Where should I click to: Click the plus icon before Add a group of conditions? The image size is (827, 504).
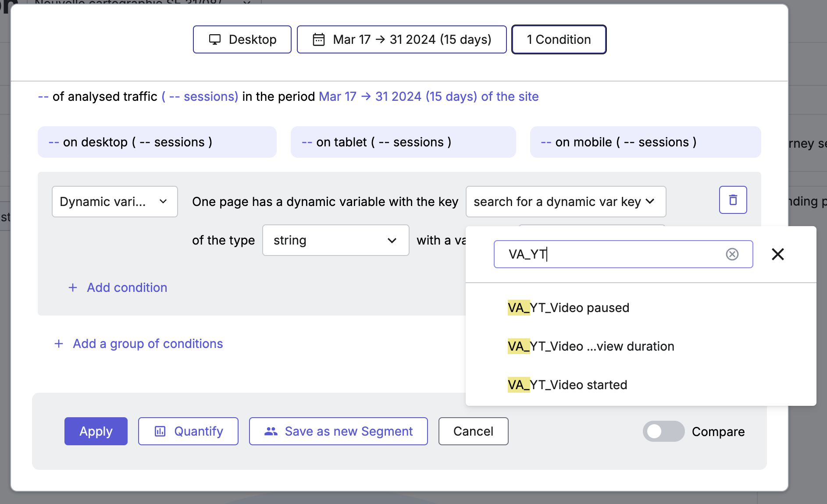coord(58,344)
